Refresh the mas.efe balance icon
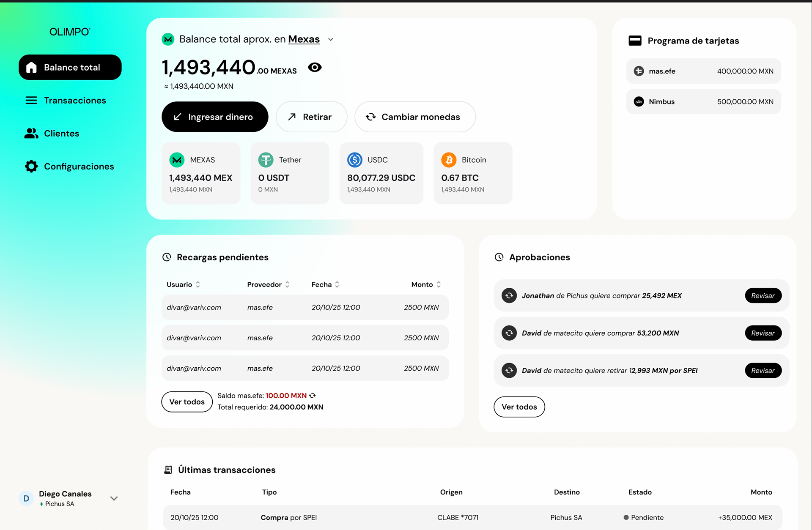812x530 pixels. [x=313, y=396]
